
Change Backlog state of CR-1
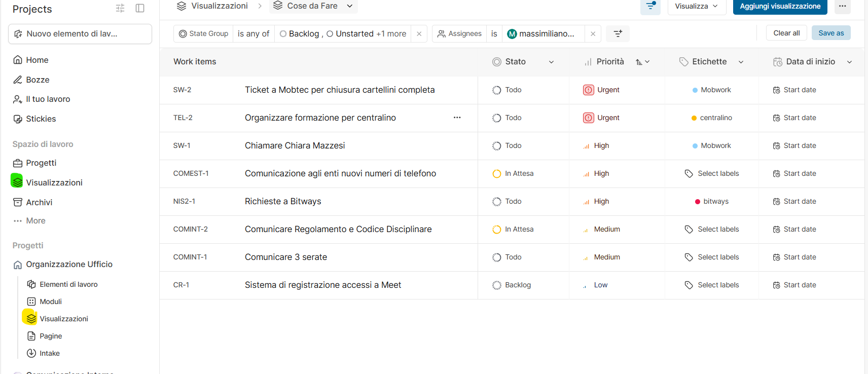pyautogui.click(x=512, y=285)
